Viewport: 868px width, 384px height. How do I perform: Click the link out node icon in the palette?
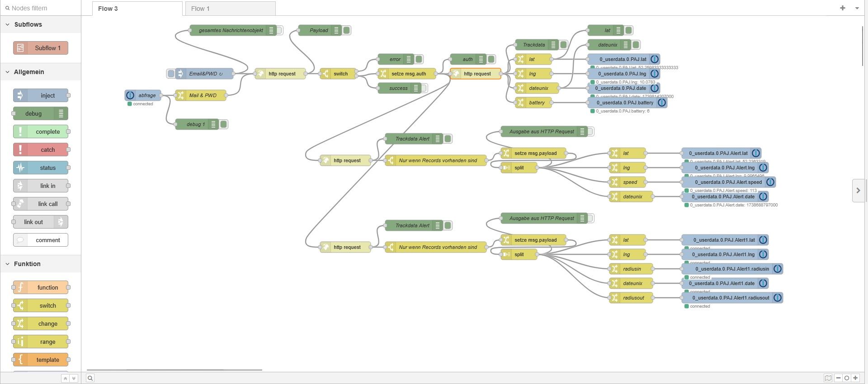[x=61, y=222]
